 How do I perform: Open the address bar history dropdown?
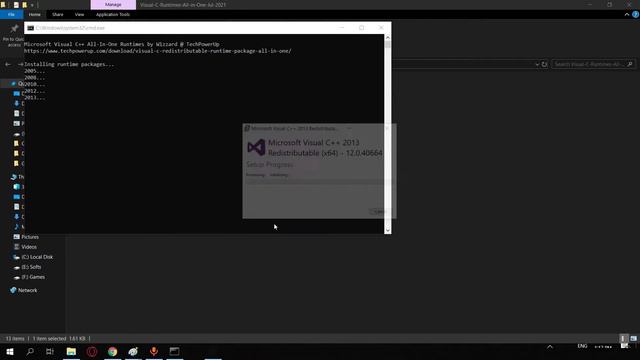click(537, 64)
